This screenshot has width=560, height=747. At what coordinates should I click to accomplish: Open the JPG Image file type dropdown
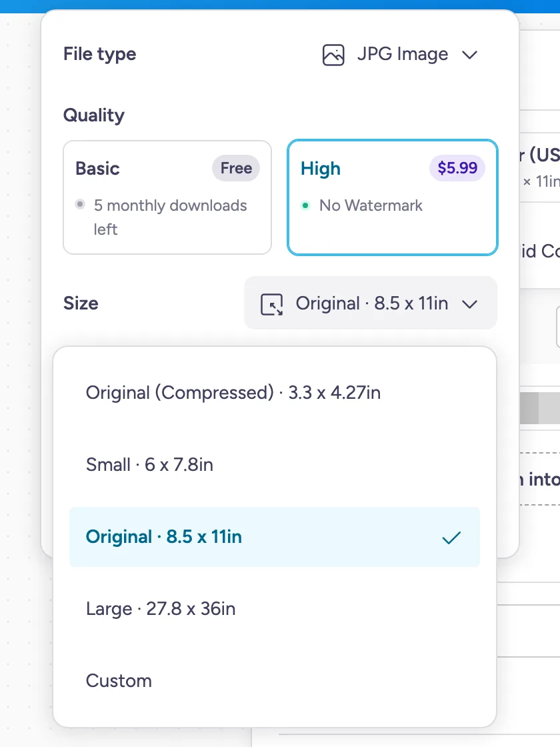point(400,54)
